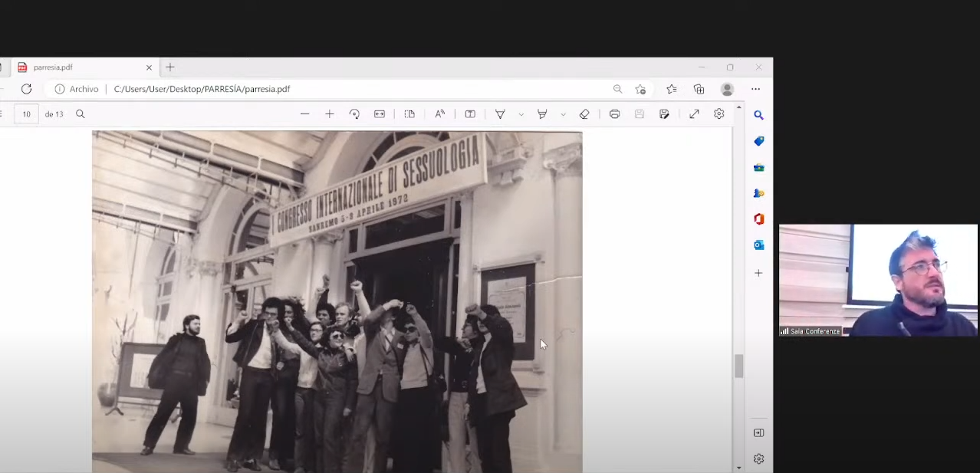The image size is (980, 473).
Task: Open sidebar settings gear at bottom
Action: point(758,458)
